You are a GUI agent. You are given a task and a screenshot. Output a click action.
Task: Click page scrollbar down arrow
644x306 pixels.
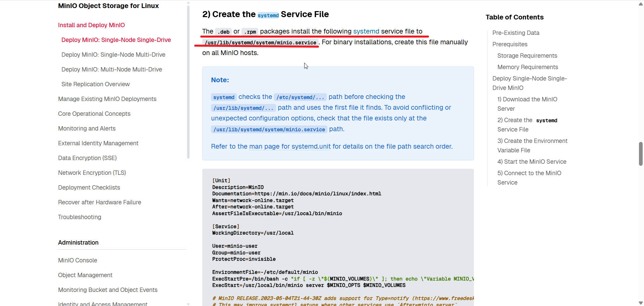(x=641, y=303)
